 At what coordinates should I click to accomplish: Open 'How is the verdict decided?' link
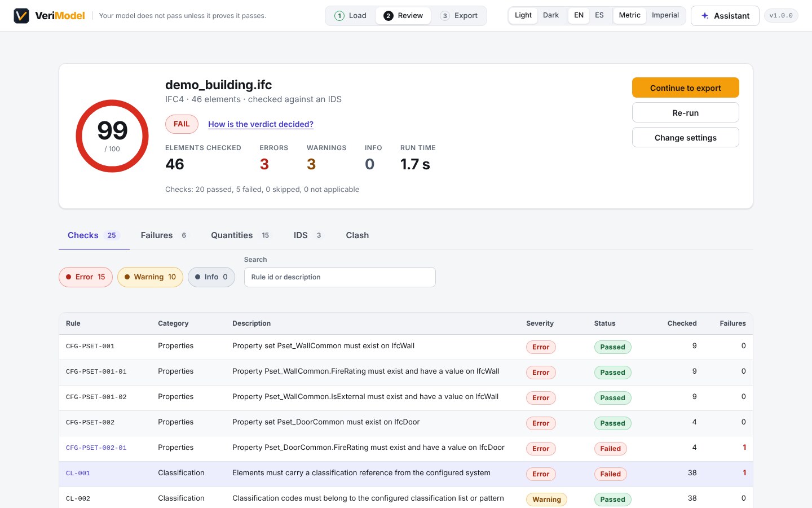(x=261, y=124)
